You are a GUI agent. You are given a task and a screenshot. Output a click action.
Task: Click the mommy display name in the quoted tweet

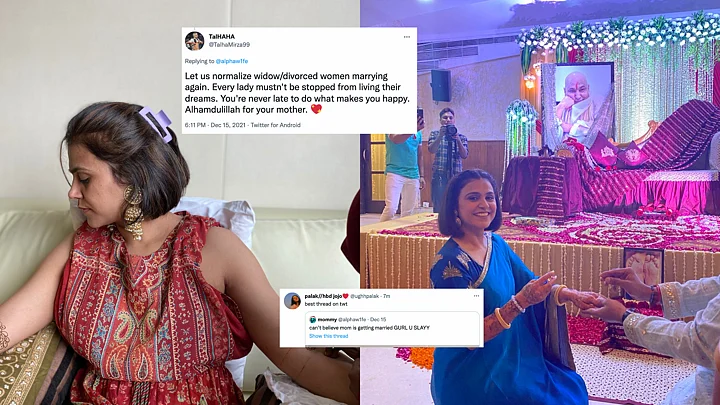point(327,320)
